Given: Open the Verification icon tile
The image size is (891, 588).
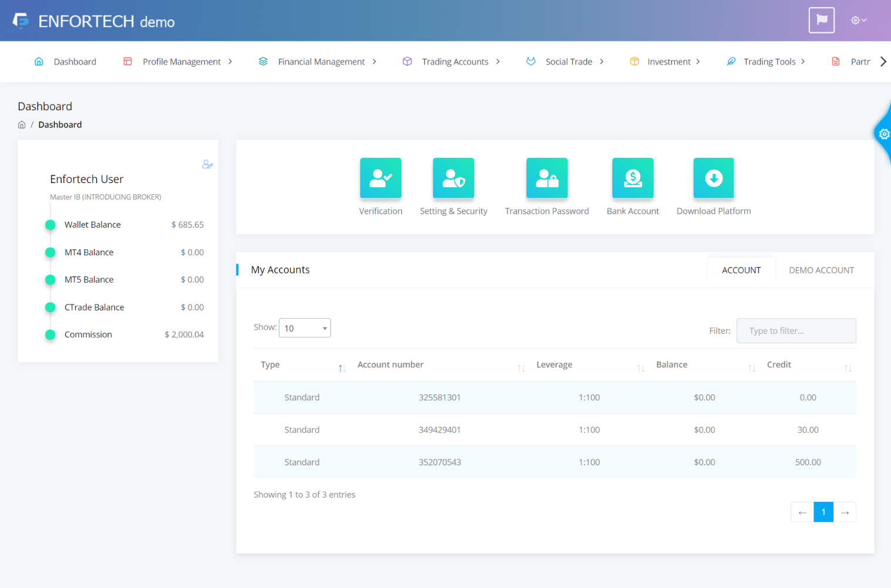Looking at the screenshot, I should (x=380, y=178).
